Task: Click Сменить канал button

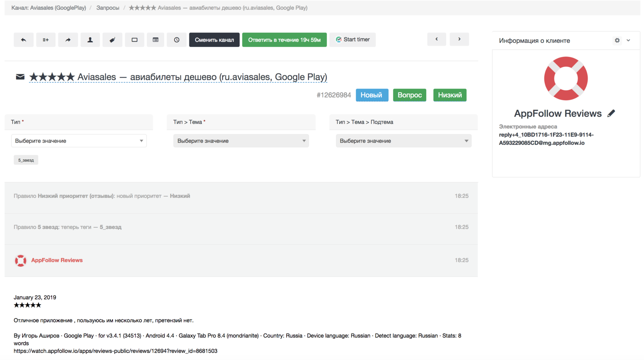Action: point(214,40)
